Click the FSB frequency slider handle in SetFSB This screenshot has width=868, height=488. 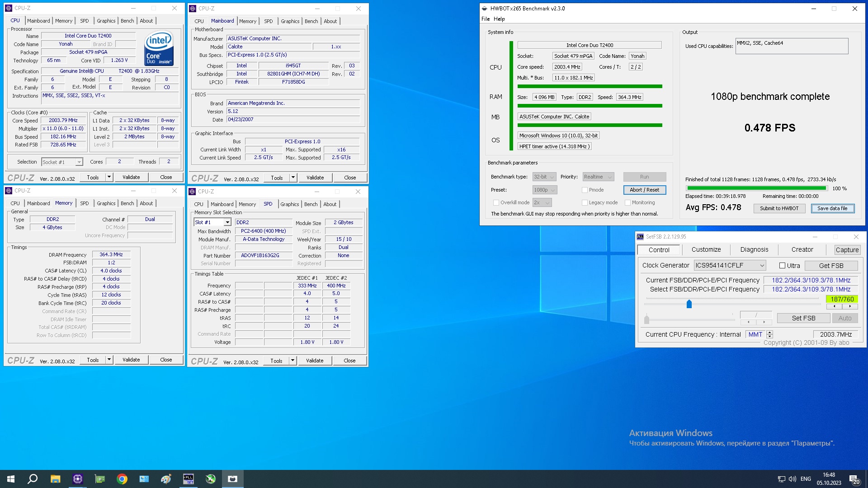[x=689, y=304]
